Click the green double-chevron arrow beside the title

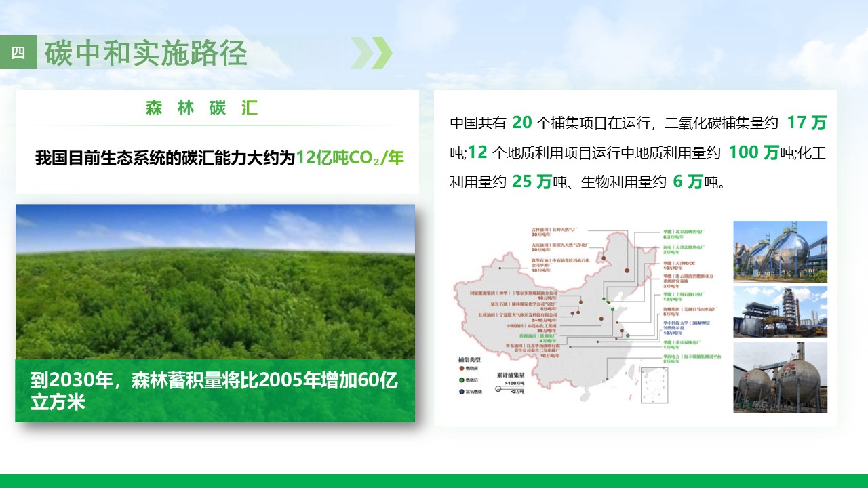pos(372,52)
